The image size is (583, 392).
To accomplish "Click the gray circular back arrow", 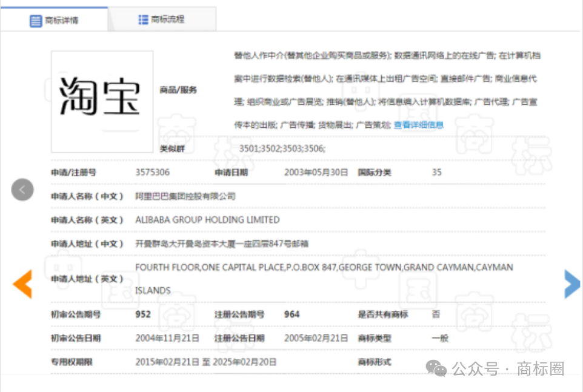I will (22, 190).
